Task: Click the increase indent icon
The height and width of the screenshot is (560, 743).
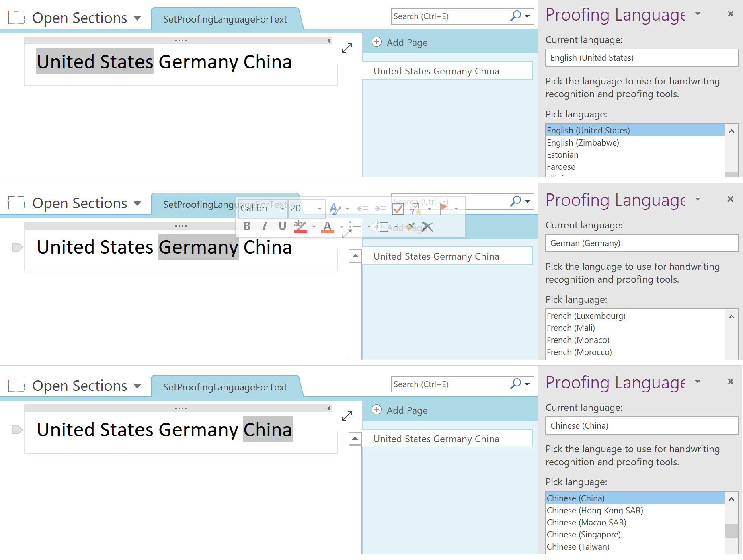Action: 380,208
